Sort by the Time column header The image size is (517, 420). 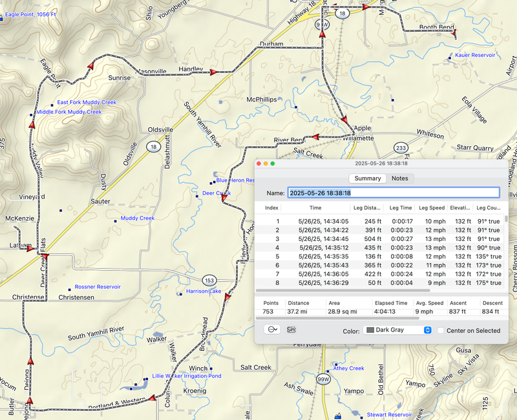tap(315, 207)
